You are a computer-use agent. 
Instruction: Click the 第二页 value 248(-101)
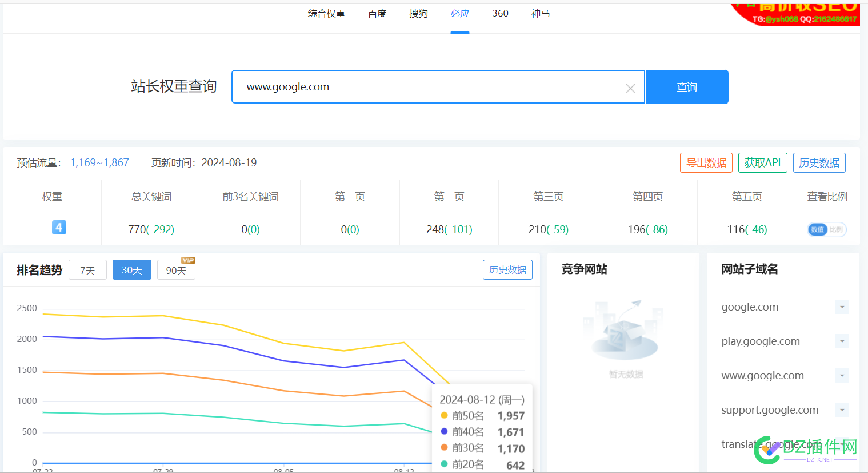click(449, 229)
